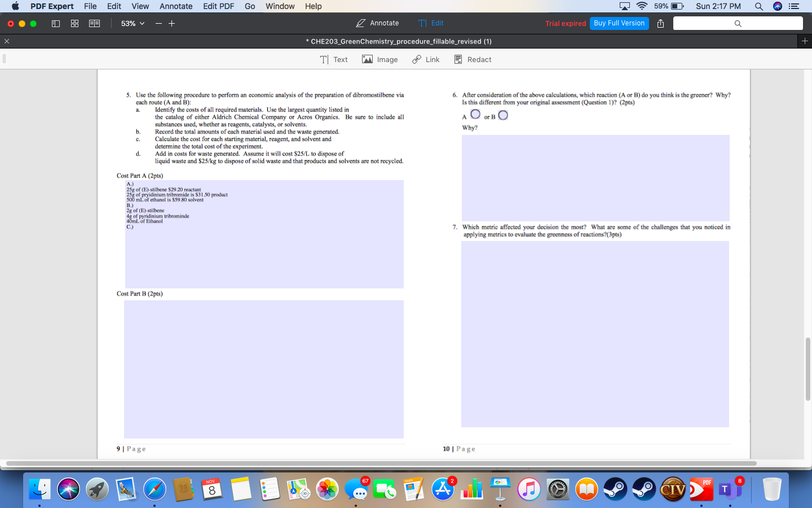This screenshot has width=812, height=508.
Task: Open the Go menu in menu bar
Action: [x=249, y=6]
